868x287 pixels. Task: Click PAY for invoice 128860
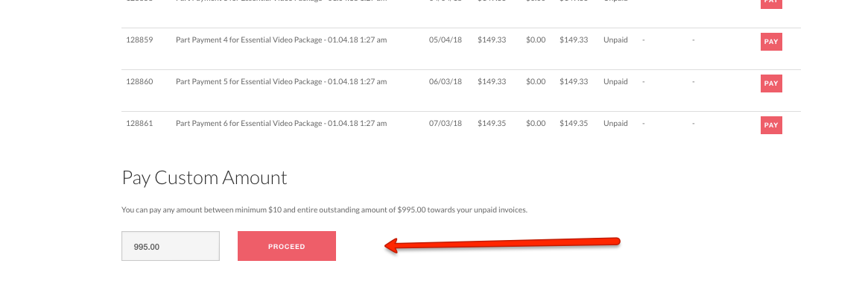click(771, 83)
